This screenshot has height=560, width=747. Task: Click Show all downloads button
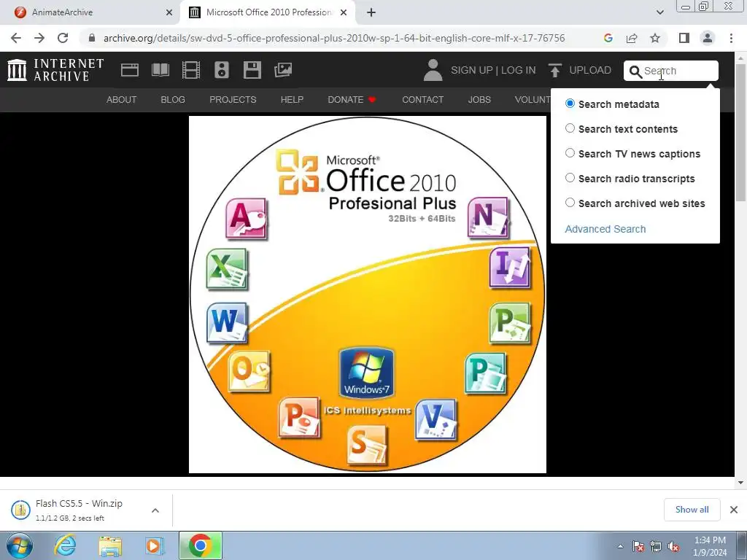coord(692,510)
